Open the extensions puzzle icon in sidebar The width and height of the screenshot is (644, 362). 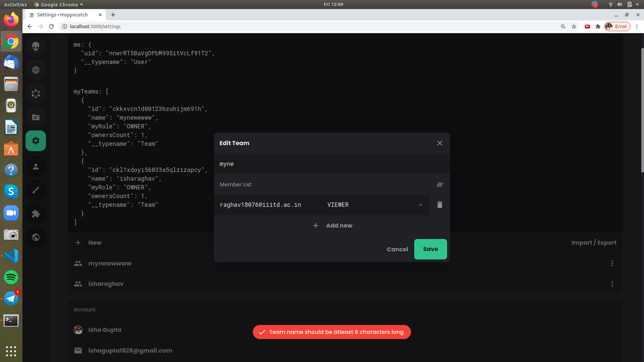click(x=36, y=214)
